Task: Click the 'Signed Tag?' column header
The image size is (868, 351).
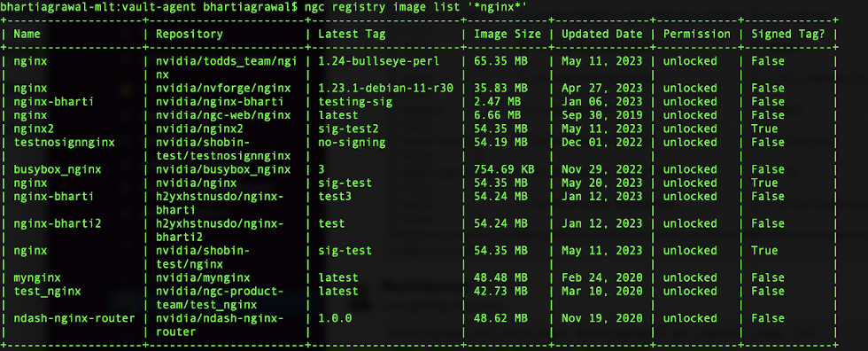Action: click(x=787, y=34)
